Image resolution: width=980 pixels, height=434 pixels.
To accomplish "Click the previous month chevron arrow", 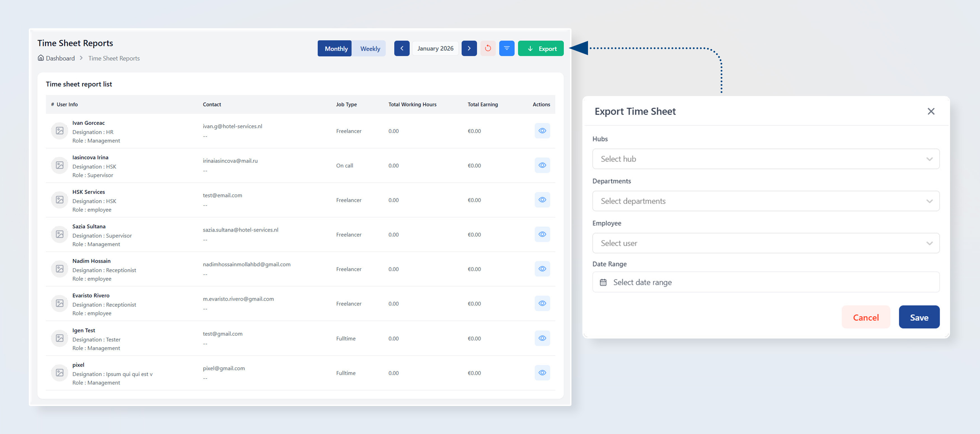I will [x=402, y=48].
